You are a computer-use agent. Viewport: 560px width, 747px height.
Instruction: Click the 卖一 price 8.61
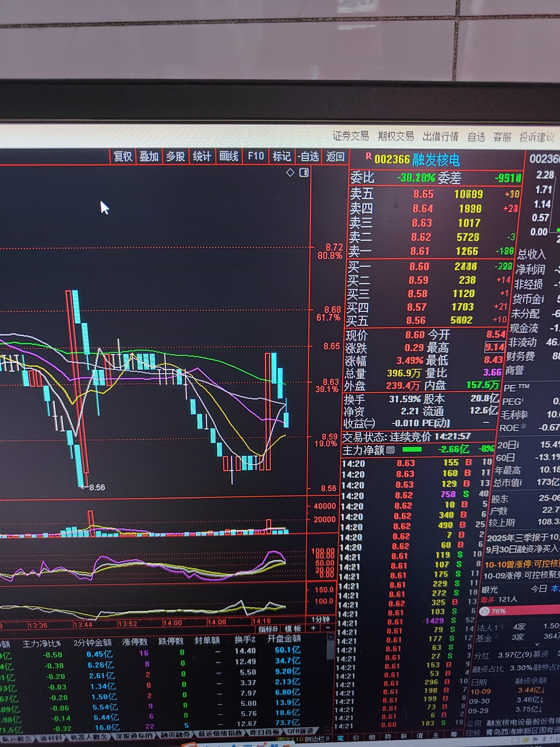(419, 251)
